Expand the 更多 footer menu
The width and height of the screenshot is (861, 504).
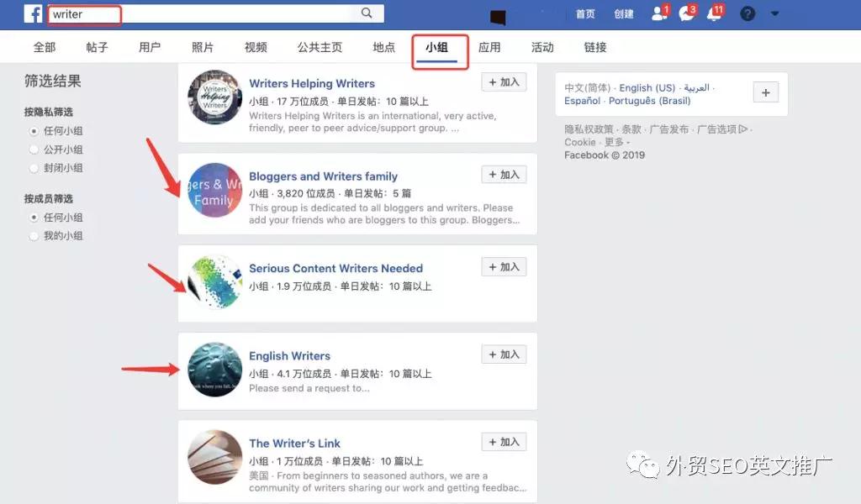click(617, 143)
